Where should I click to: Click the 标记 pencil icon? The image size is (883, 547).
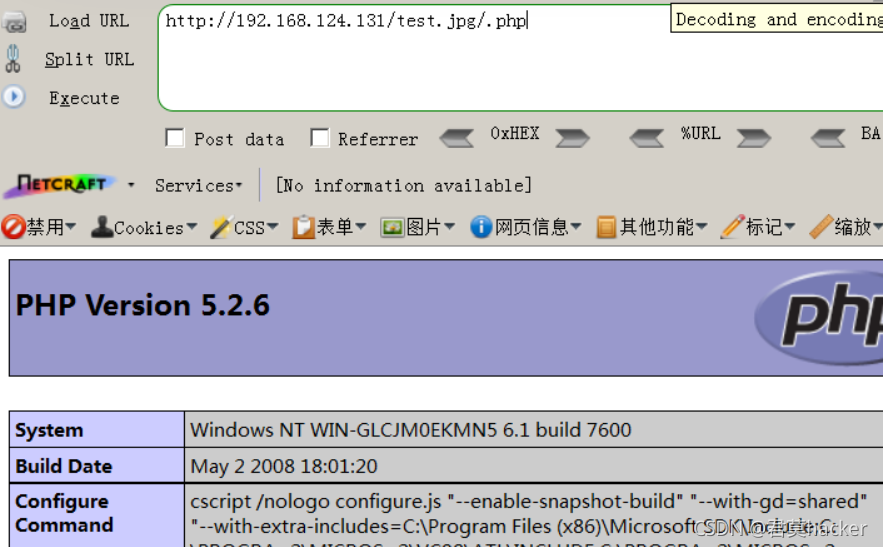point(733,226)
